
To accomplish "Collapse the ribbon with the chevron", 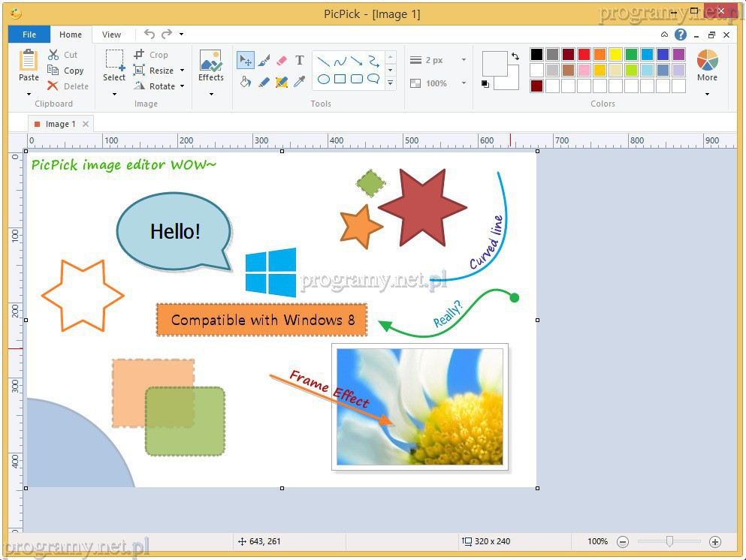I will click(664, 35).
